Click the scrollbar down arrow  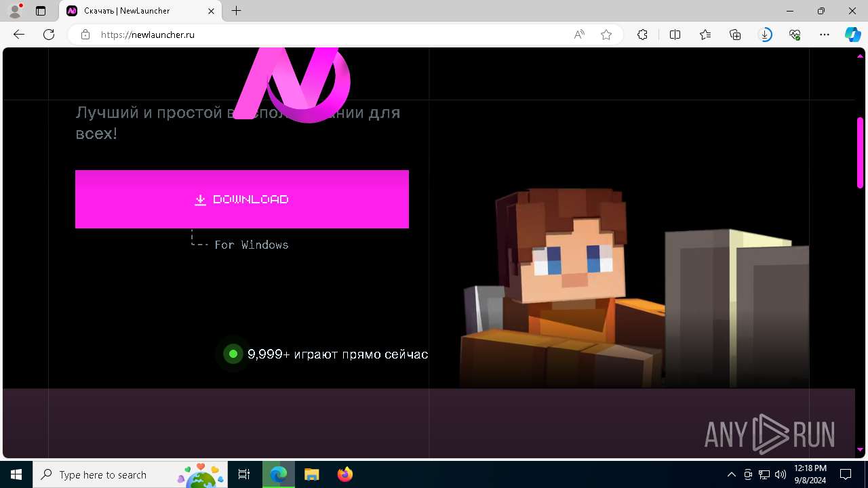[x=860, y=449]
